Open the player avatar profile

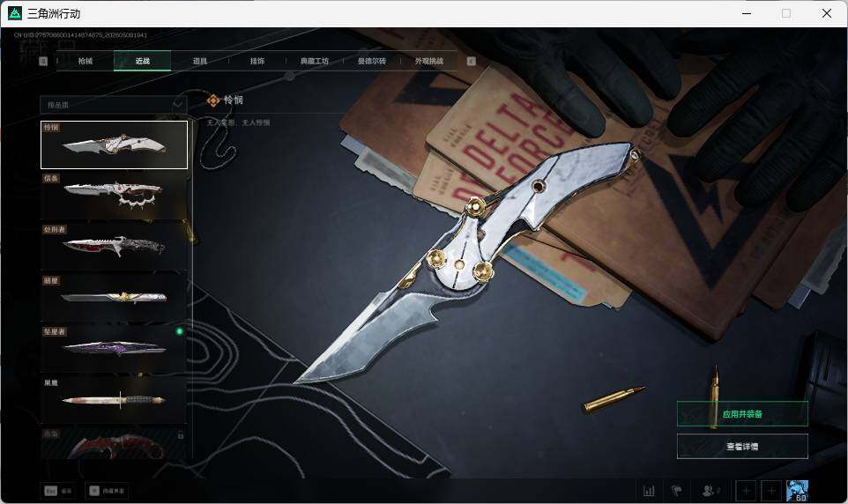tap(797, 491)
